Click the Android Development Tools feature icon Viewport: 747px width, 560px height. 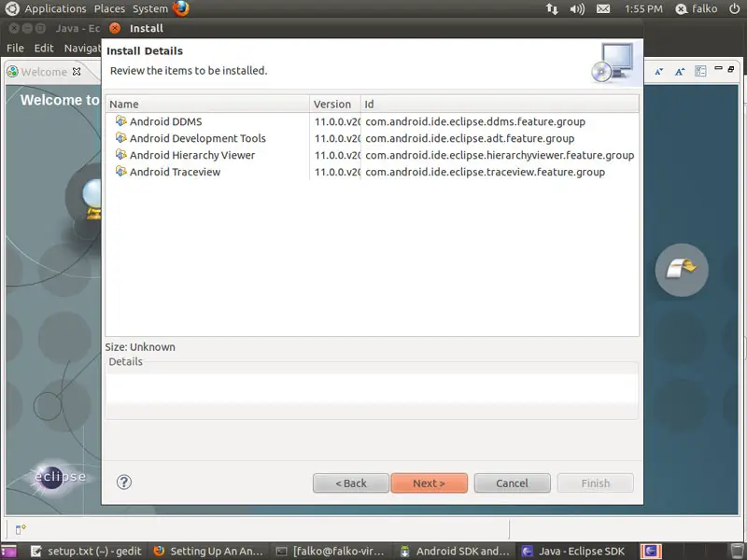121,137
